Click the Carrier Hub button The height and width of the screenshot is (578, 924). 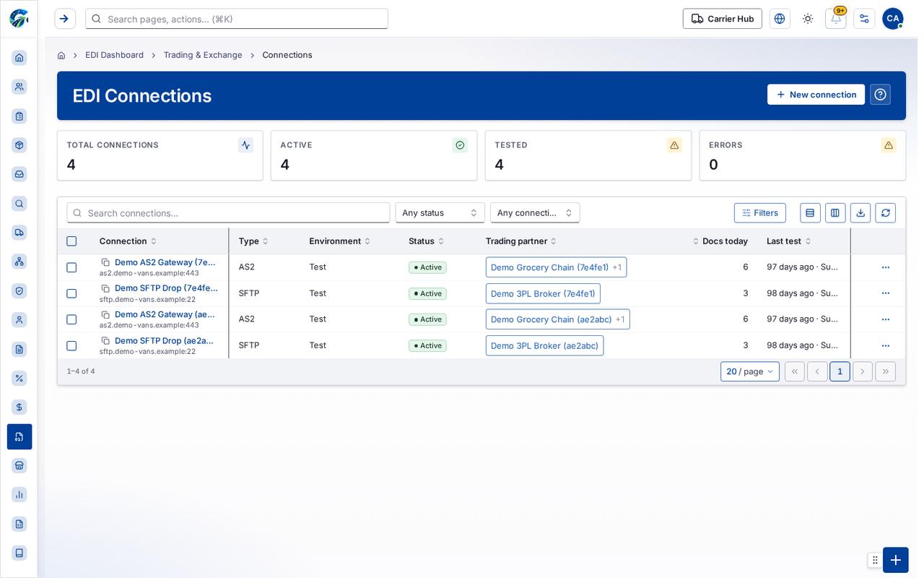723,19
